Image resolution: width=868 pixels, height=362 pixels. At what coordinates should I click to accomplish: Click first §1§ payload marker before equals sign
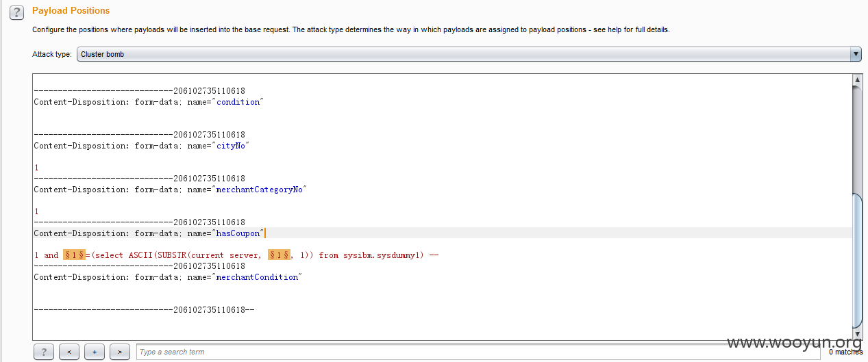[73, 255]
